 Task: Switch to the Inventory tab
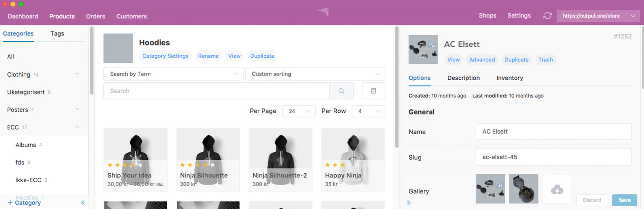click(x=510, y=78)
